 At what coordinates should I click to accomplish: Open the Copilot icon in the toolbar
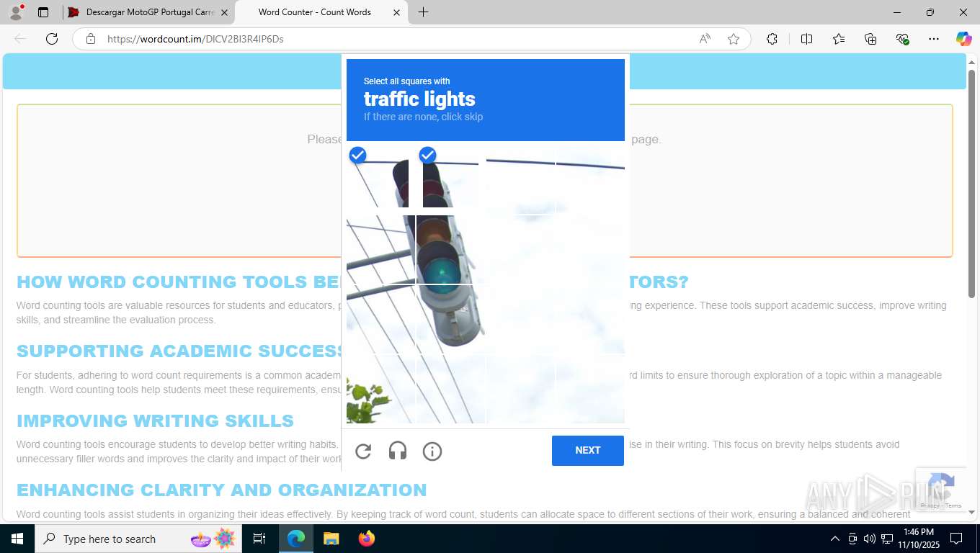[963, 39]
